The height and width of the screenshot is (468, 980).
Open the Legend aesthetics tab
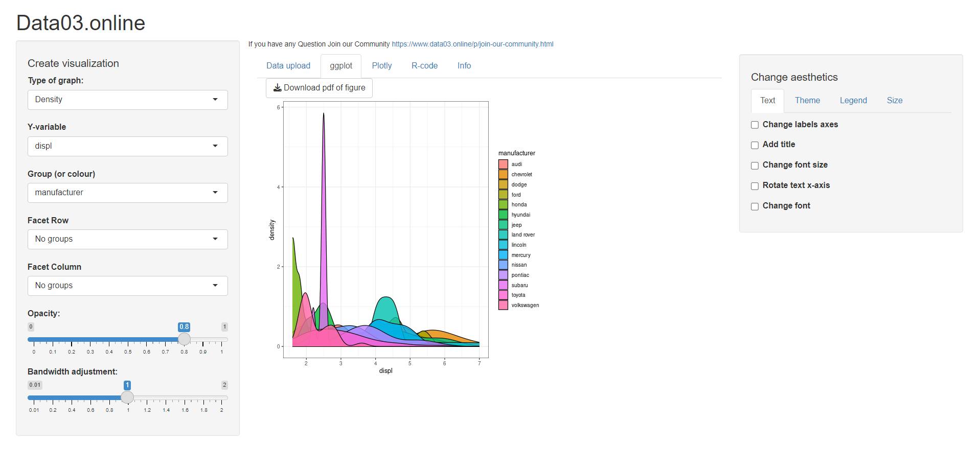(x=853, y=101)
